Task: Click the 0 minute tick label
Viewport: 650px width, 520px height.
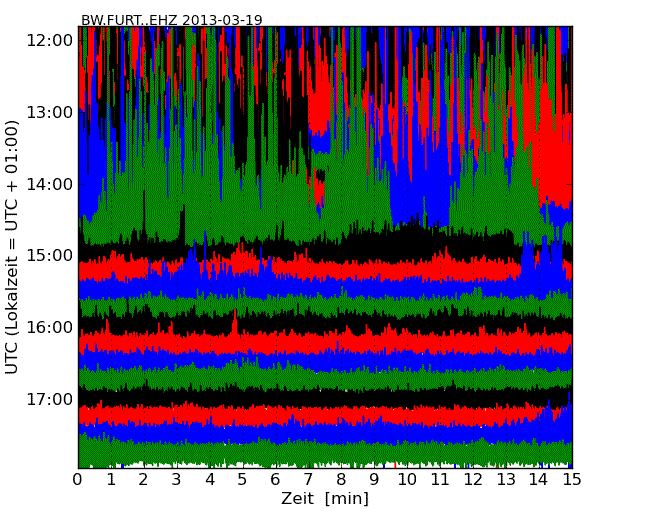Action: pyautogui.click(x=78, y=480)
